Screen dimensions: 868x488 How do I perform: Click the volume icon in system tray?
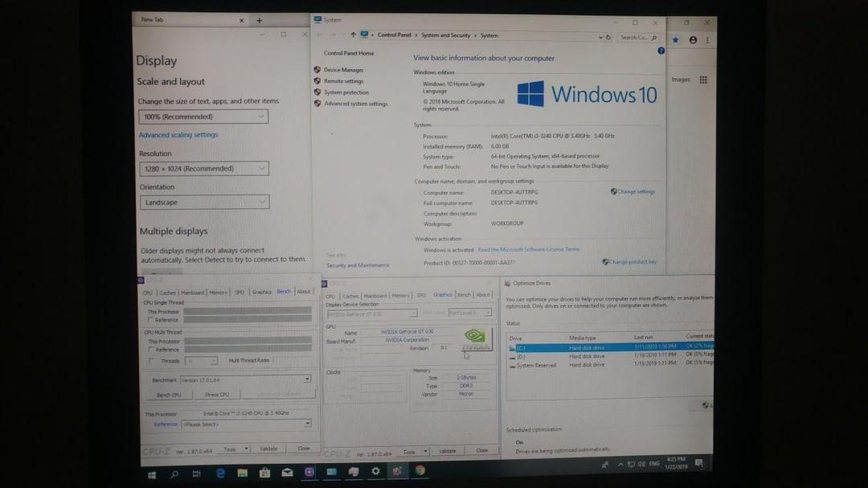(x=641, y=464)
